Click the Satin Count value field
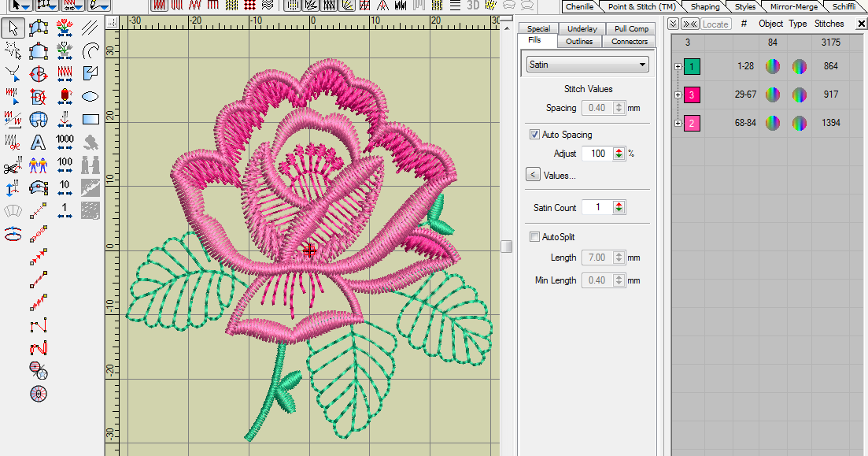 (597, 207)
